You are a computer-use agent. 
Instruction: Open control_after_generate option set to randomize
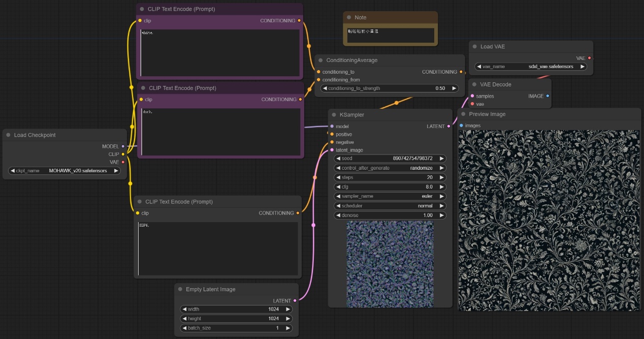coord(390,168)
